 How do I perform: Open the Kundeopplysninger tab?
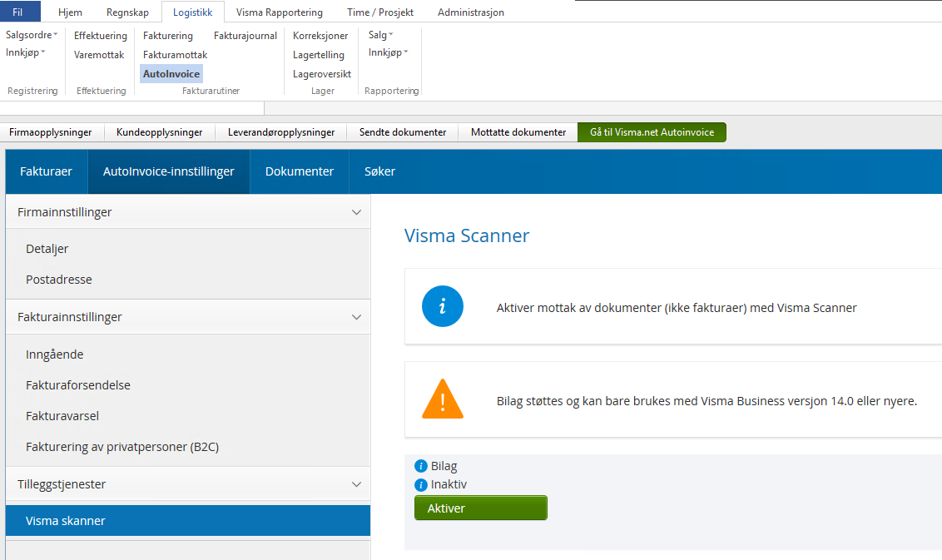tap(159, 132)
